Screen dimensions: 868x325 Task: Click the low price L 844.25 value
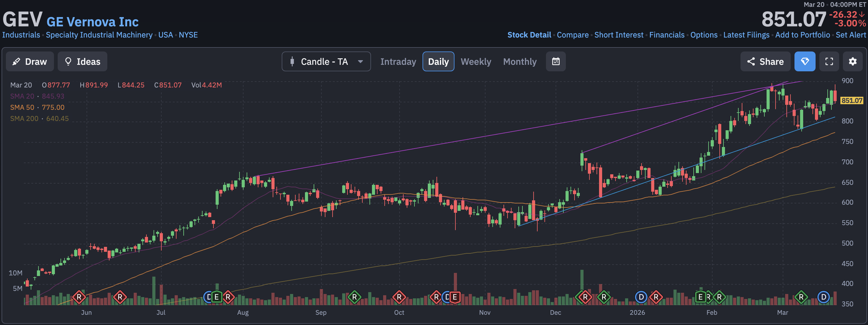click(x=131, y=85)
